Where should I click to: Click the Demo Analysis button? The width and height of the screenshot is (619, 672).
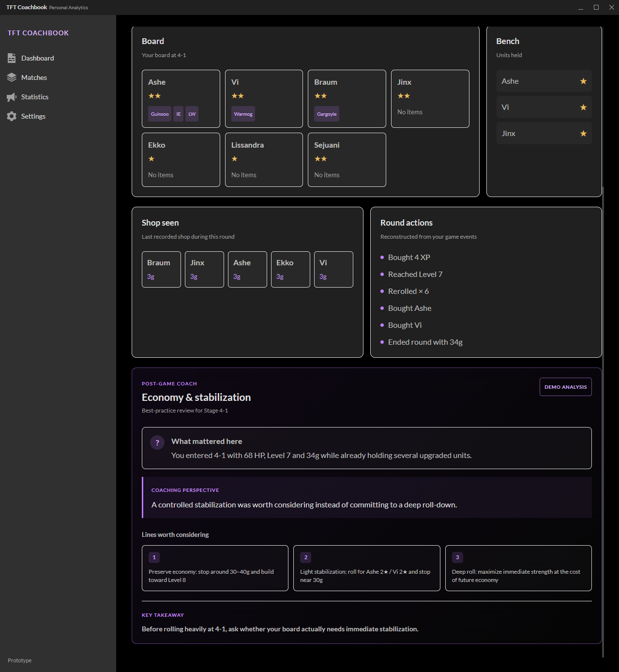tap(565, 387)
